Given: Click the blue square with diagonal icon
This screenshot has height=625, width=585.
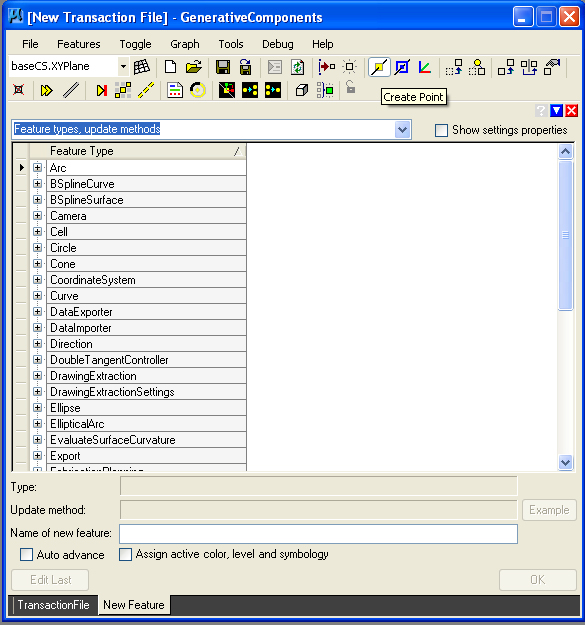Looking at the screenshot, I should [402, 67].
